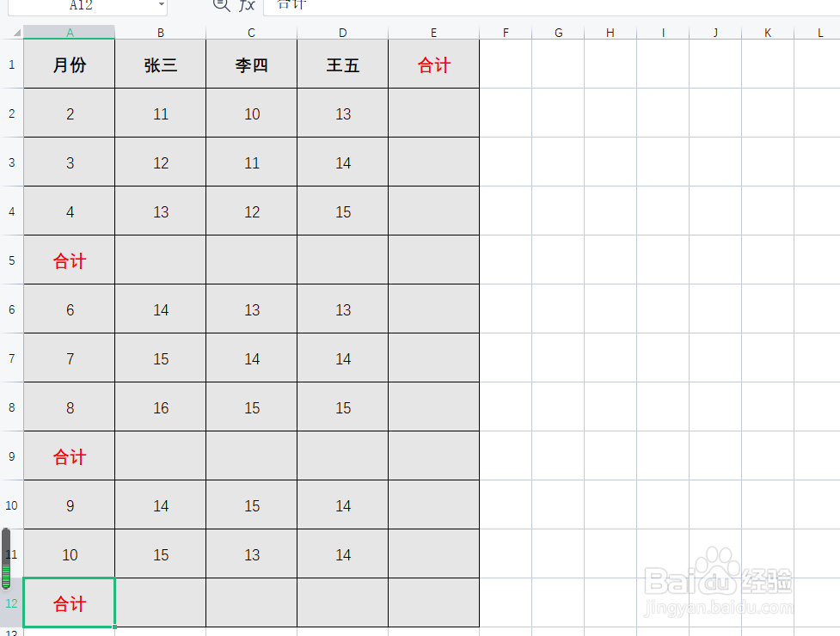Select column F header
The width and height of the screenshot is (840, 636).
(x=506, y=32)
